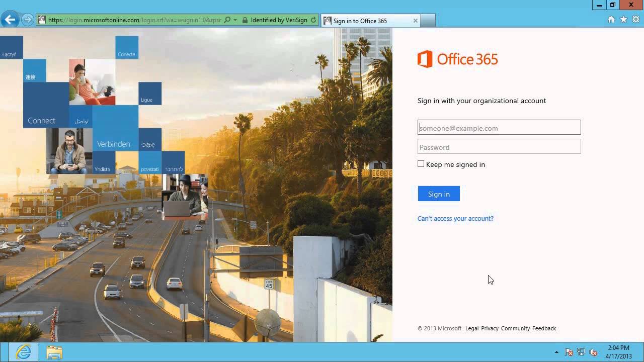Screen dimensions: 644x362
Task: Open the Feedback footer link
Action: click(544, 328)
